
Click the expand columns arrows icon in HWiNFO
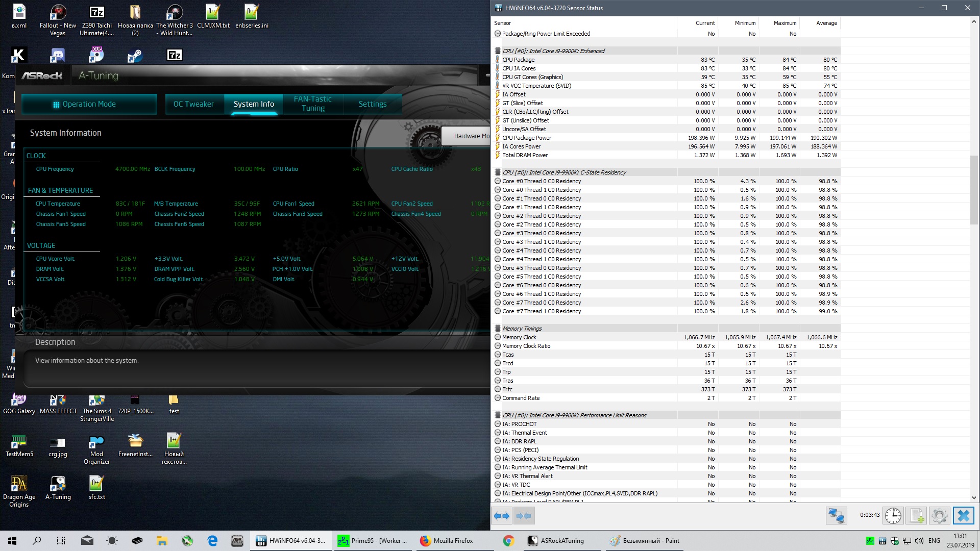(x=502, y=516)
